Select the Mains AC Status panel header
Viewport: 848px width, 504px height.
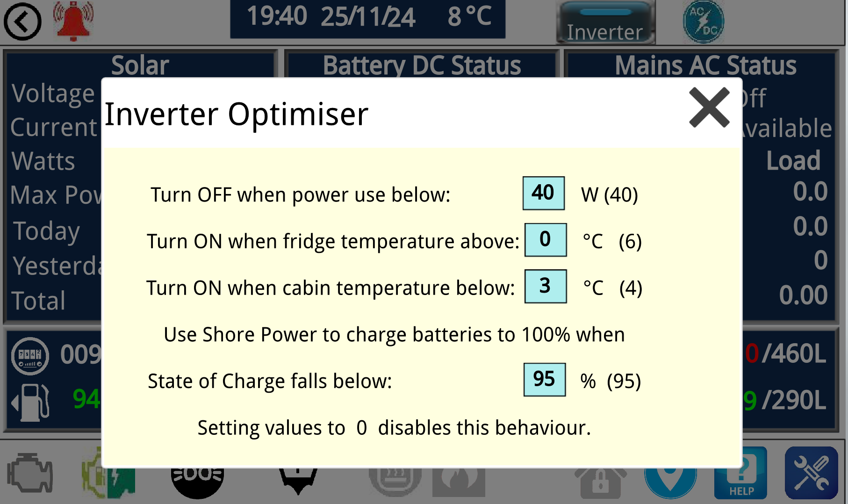(705, 65)
